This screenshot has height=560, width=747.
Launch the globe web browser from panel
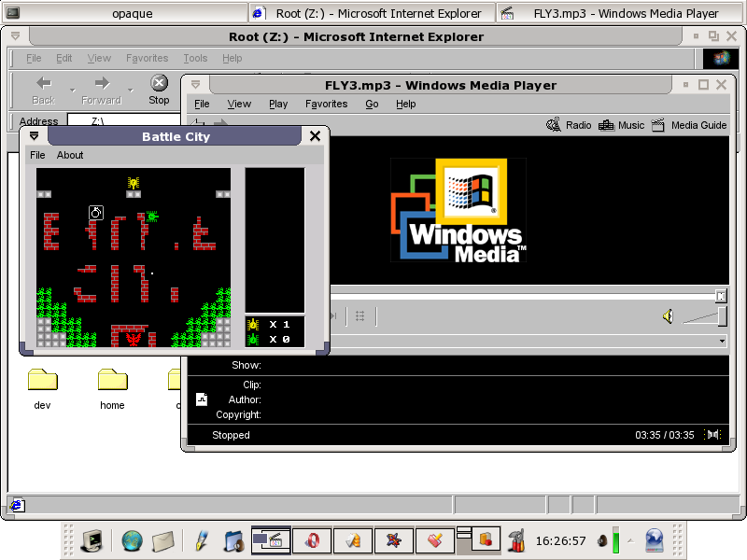click(x=132, y=539)
